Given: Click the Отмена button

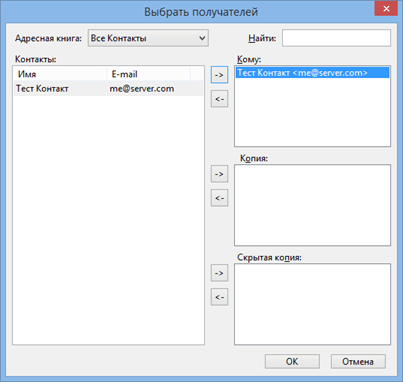Looking at the screenshot, I should coord(358,361).
